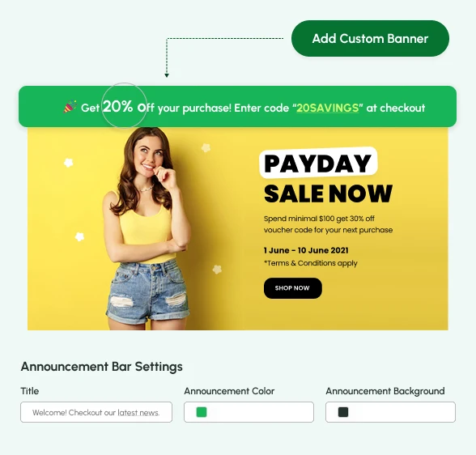
Task: Click the Announcement Color input box
Action: (x=249, y=412)
